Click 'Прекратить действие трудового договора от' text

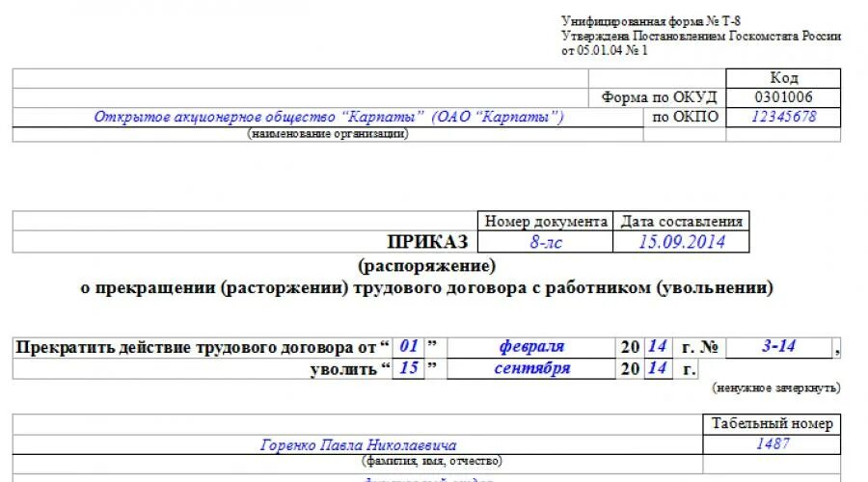(196, 347)
